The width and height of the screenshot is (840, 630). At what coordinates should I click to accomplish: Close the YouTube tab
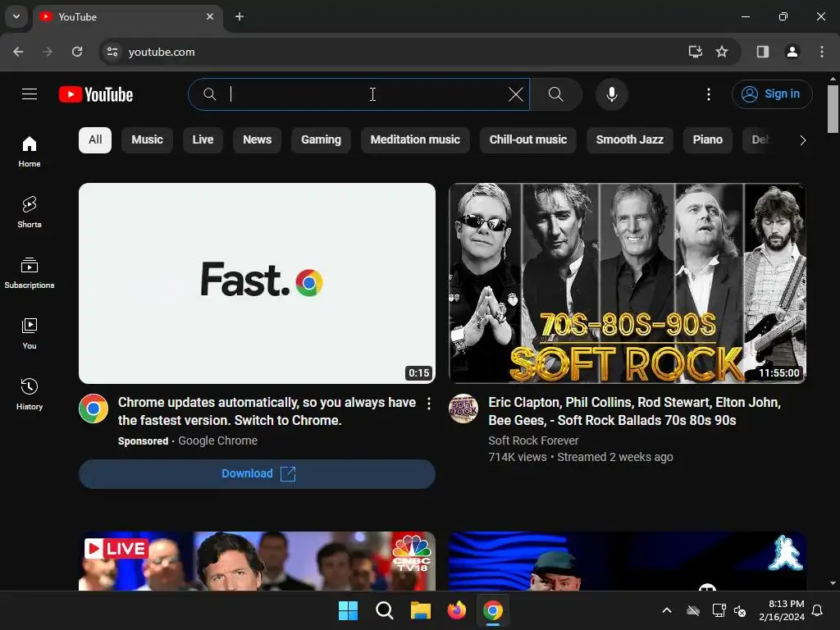pyautogui.click(x=210, y=16)
